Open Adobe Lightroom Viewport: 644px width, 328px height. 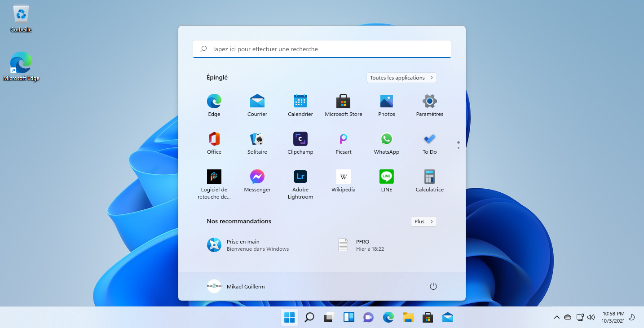(x=300, y=184)
